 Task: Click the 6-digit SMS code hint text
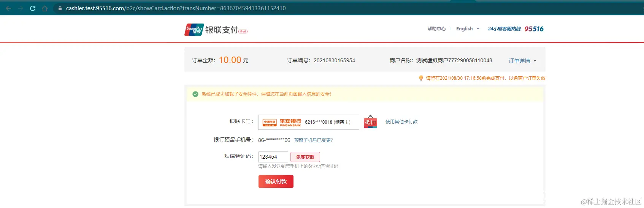coord(298,166)
